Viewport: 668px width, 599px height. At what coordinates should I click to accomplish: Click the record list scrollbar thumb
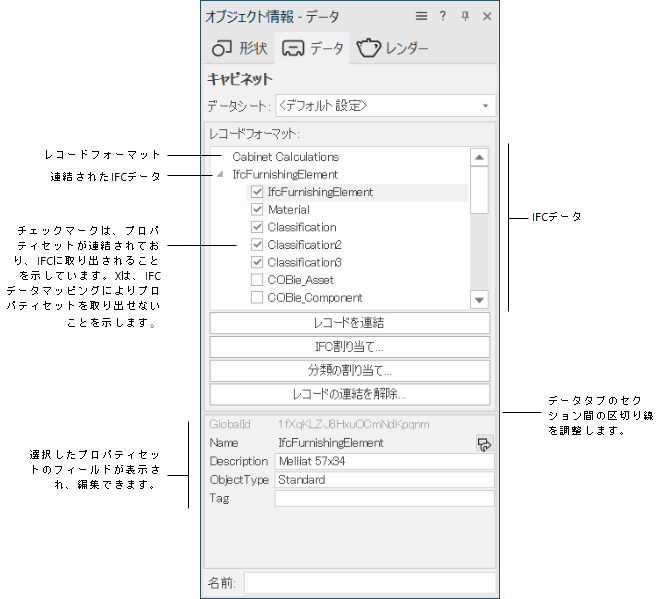(x=479, y=190)
